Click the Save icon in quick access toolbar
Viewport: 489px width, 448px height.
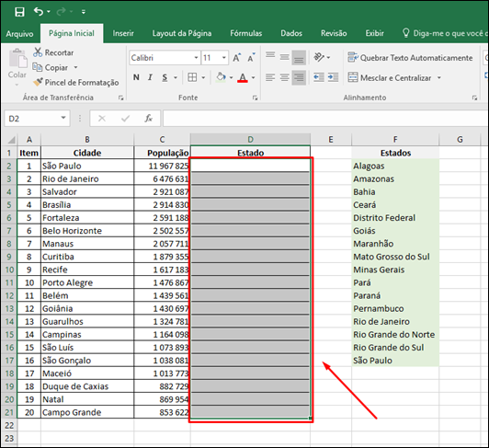pyautogui.click(x=19, y=12)
